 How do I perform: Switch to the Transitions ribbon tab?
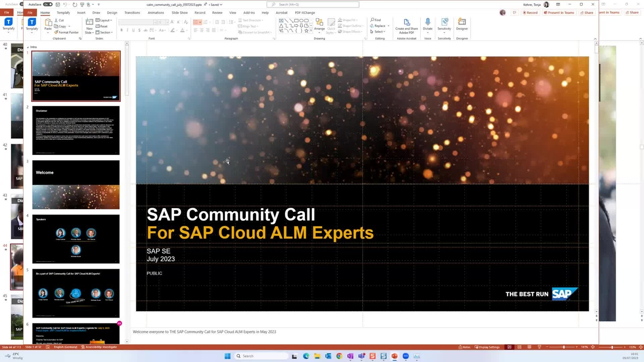point(131,13)
